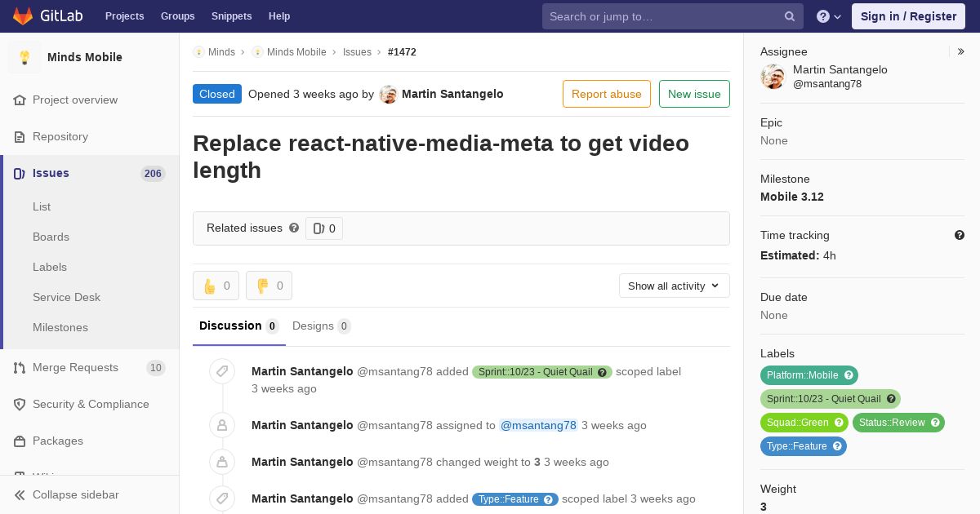Open the Boards sidebar link
This screenshot has width=980, height=514.
click(51, 237)
